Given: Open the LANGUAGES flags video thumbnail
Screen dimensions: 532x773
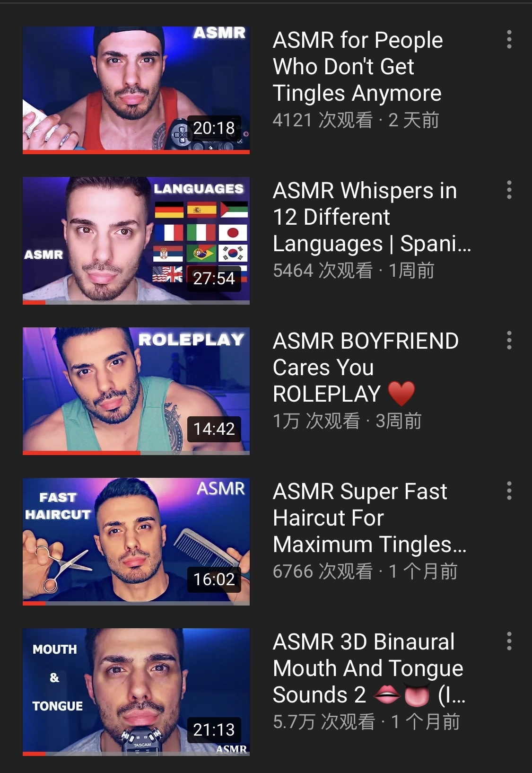Looking at the screenshot, I should point(136,240).
